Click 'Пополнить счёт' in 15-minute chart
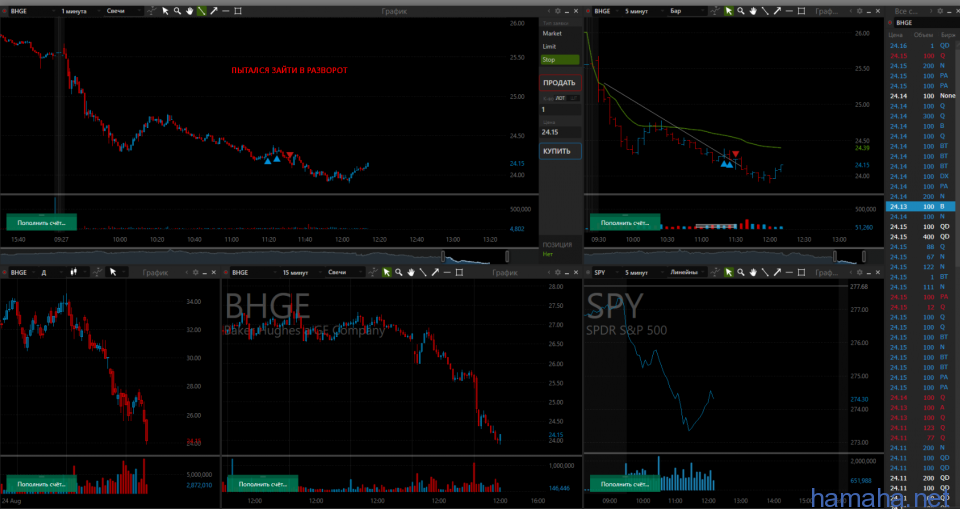 click(262, 483)
